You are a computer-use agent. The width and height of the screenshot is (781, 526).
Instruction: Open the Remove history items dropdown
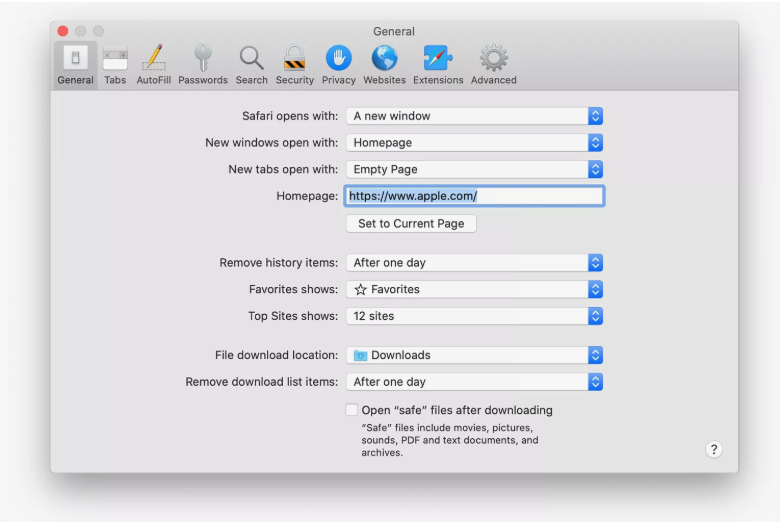click(x=475, y=263)
